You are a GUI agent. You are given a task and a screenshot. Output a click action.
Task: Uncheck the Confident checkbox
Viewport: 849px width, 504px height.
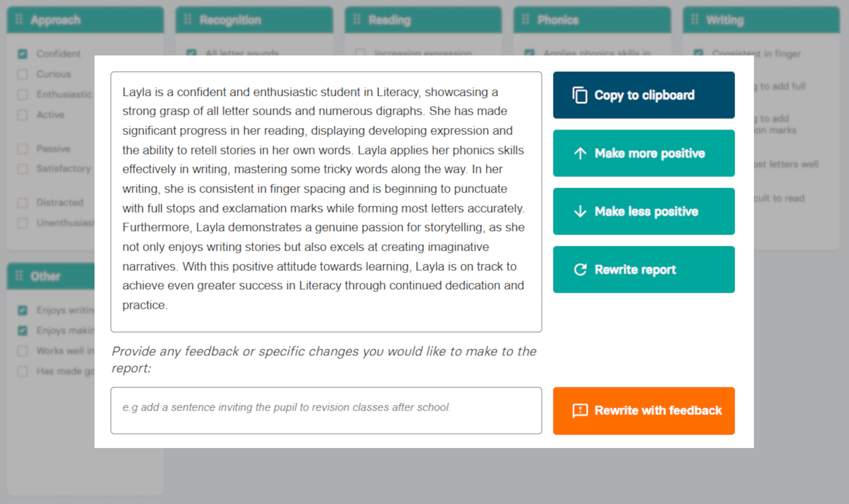pyautogui.click(x=22, y=54)
